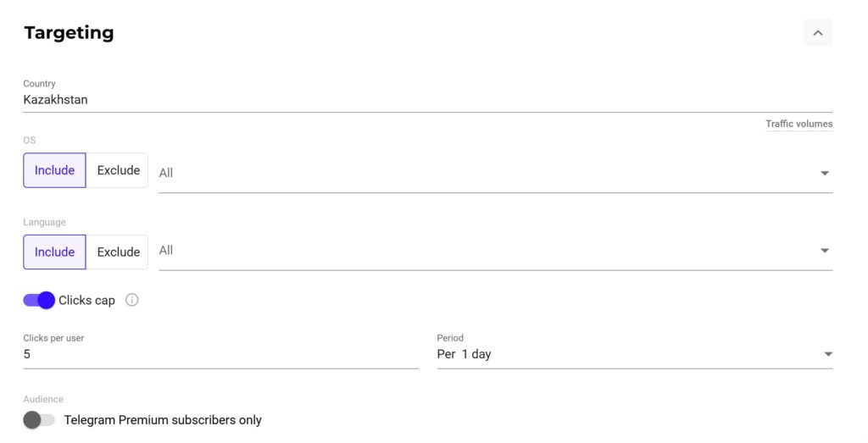Click the Clicks cap label text

(x=86, y=301)
